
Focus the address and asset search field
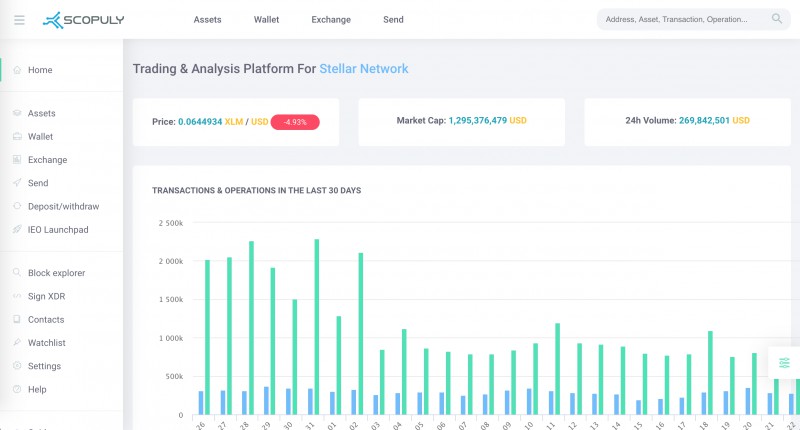coord(693,19)
